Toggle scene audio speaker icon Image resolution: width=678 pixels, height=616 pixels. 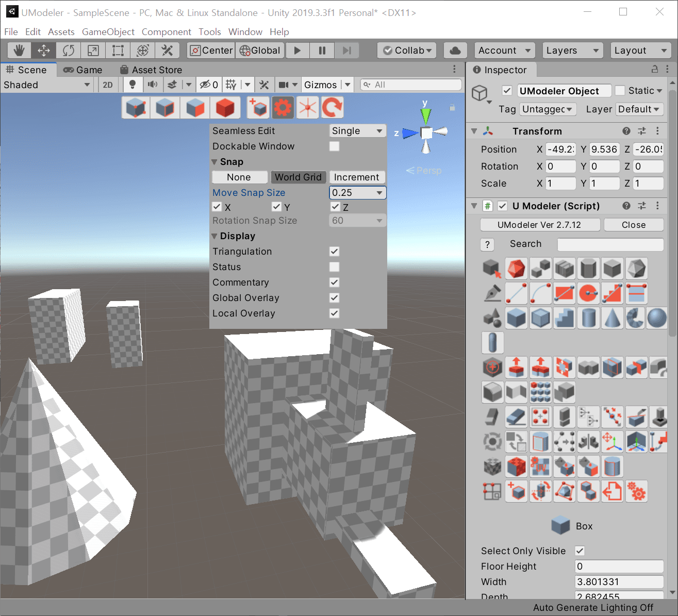point(153,85)
